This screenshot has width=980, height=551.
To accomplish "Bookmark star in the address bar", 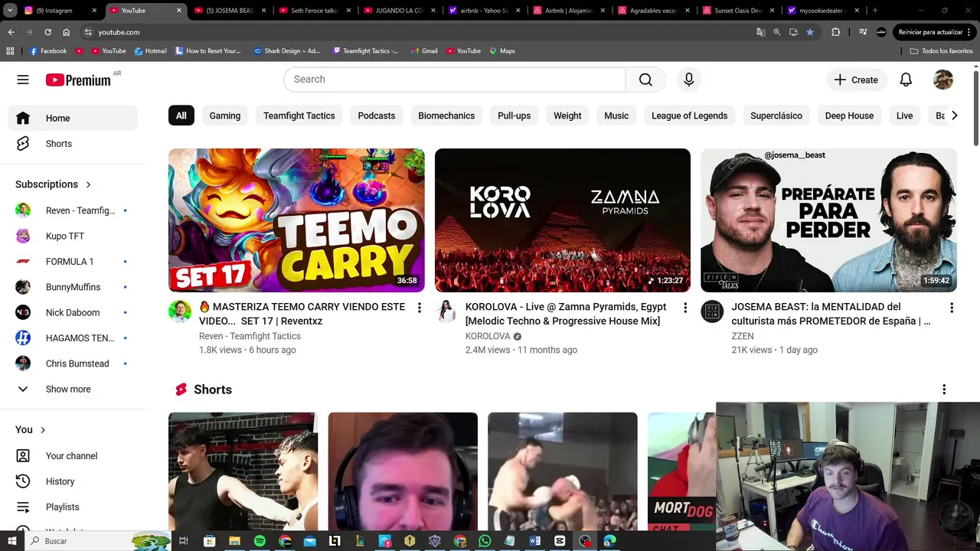I will (x=810, y=32).
